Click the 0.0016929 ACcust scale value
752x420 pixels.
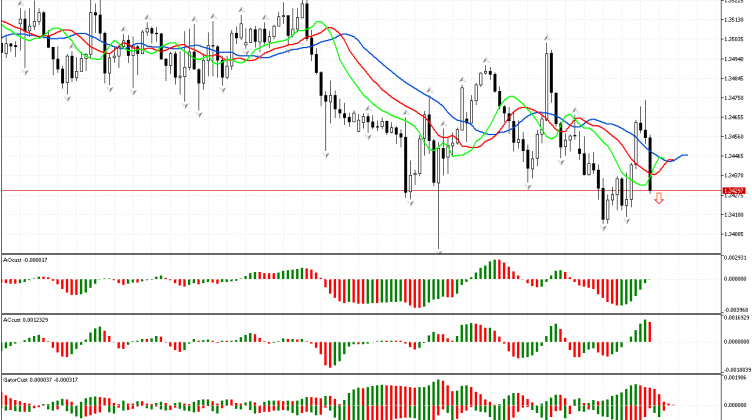(x=735, y=317)
